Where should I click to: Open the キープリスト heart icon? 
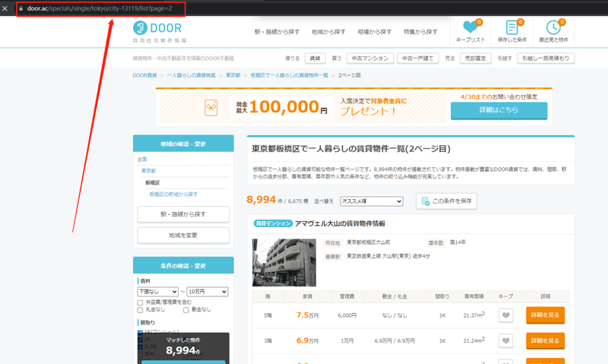[470, 27]
